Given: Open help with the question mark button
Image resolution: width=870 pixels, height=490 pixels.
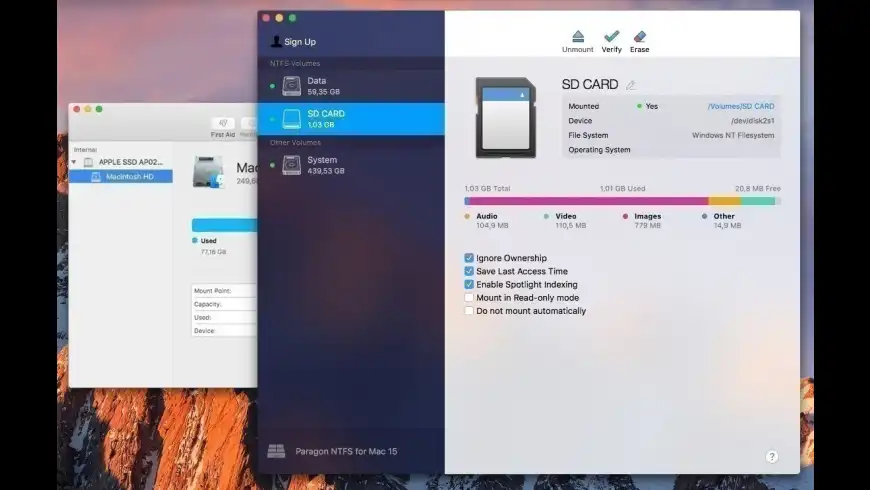Looking at the screenshot, I should (x=772, y=456).
